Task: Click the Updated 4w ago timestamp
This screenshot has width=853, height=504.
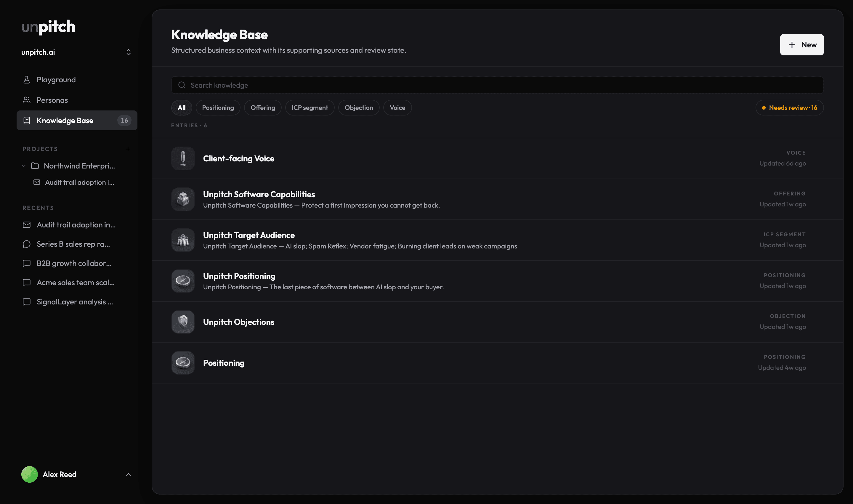Action: coord(782,367)
